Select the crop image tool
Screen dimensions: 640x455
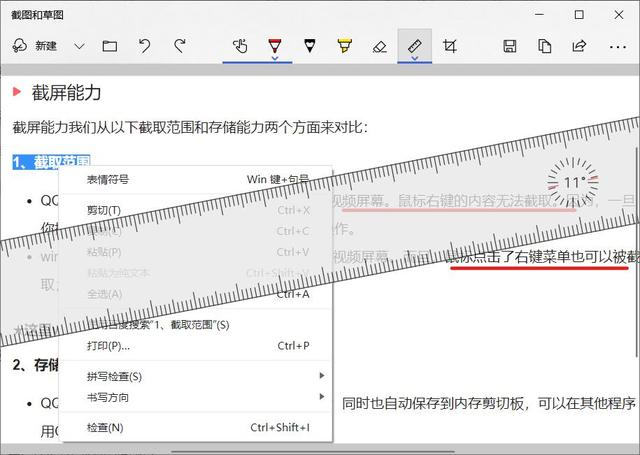[449, 46]
